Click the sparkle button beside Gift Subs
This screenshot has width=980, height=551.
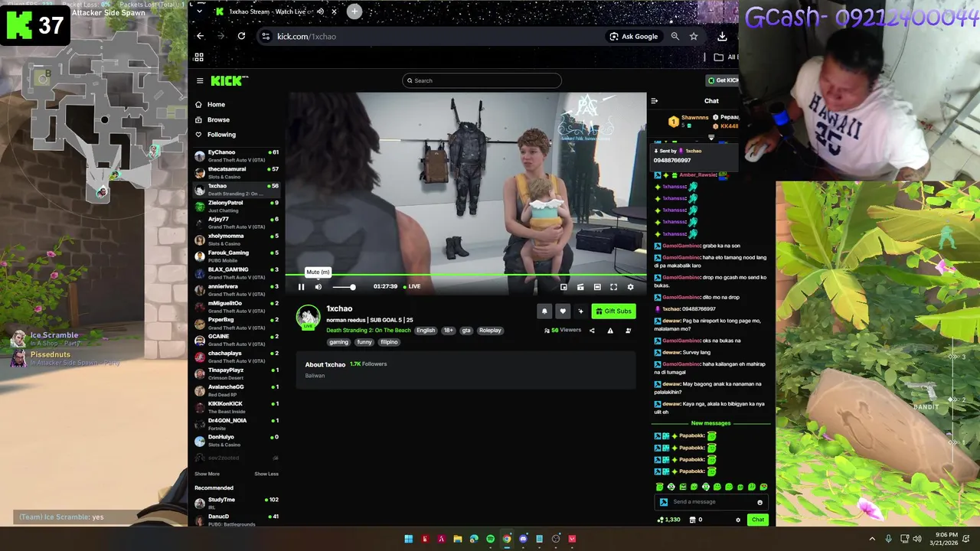tap(580, 311)
